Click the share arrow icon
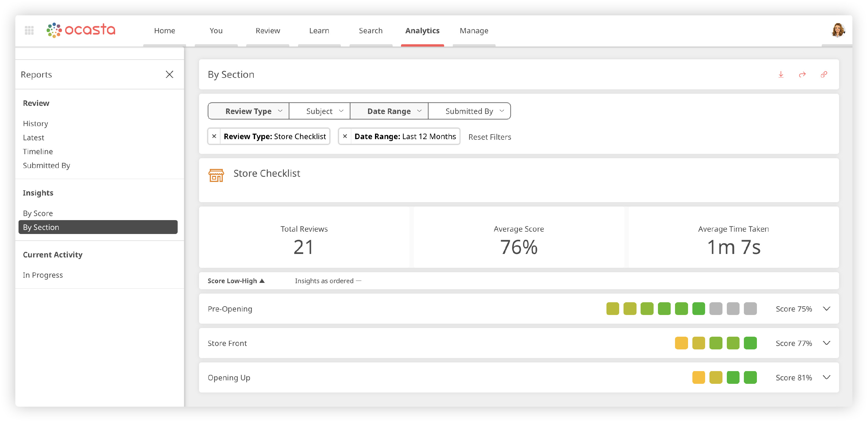The image size is (868, 422). coord(802,74)
